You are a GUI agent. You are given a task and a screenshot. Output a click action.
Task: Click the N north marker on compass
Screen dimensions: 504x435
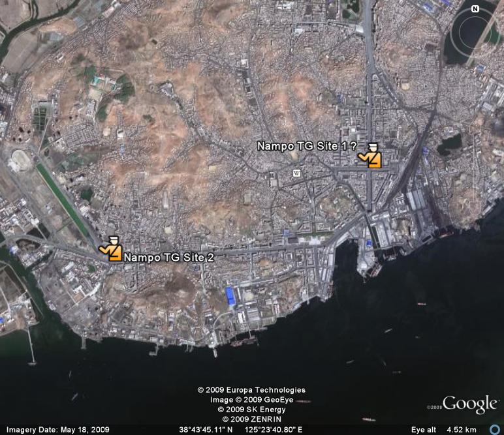(x=475, y=9)
